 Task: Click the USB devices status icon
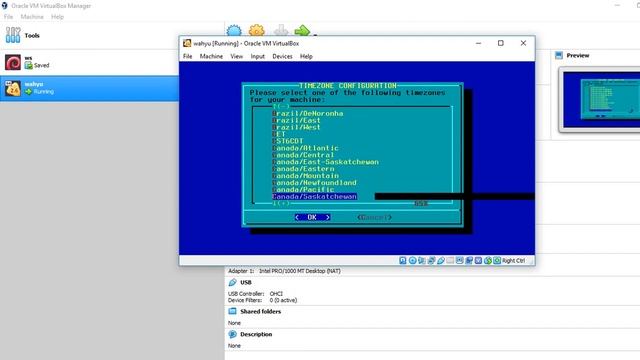click(441, 260)
